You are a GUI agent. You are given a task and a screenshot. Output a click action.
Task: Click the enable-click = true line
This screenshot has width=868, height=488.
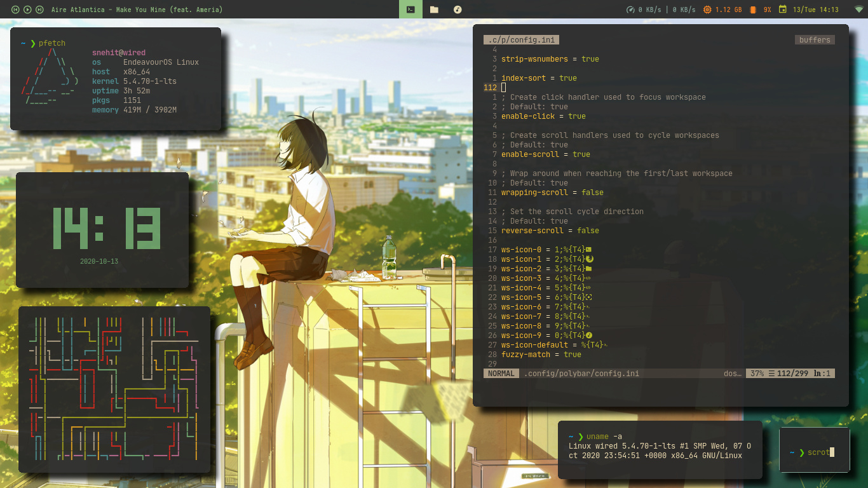543,116
